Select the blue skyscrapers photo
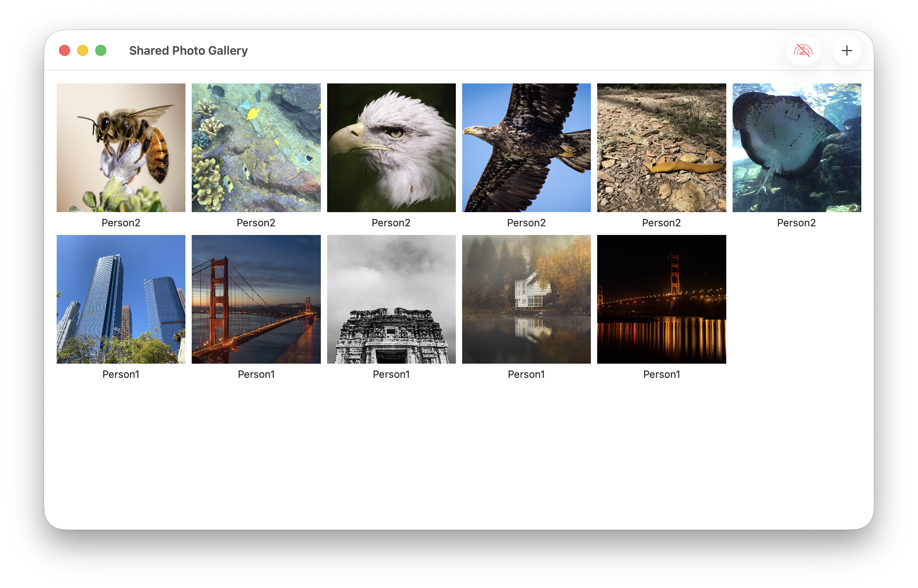918x588 pixels. coord(121,299)
